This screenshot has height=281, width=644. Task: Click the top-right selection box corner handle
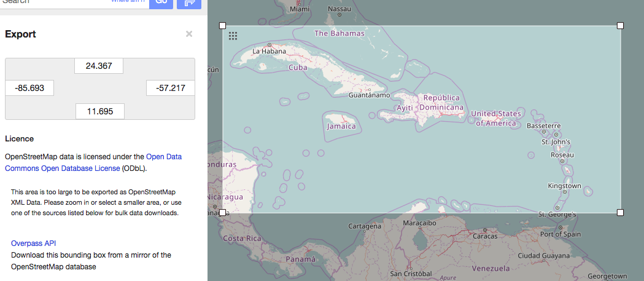[x=620, y=26]
